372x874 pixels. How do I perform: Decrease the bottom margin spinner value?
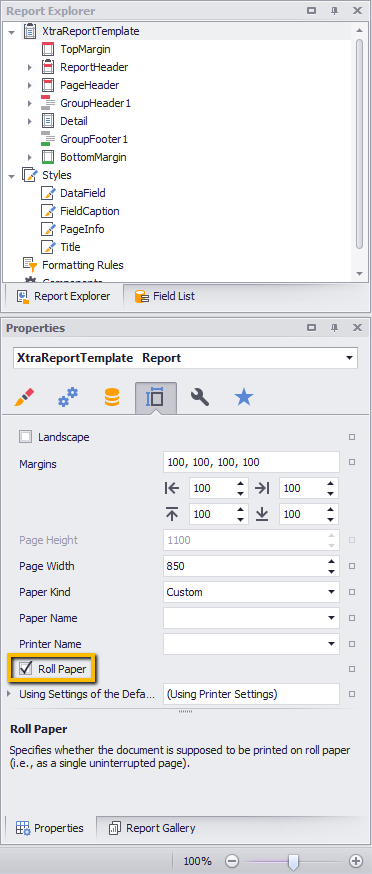tap(331, 519)
